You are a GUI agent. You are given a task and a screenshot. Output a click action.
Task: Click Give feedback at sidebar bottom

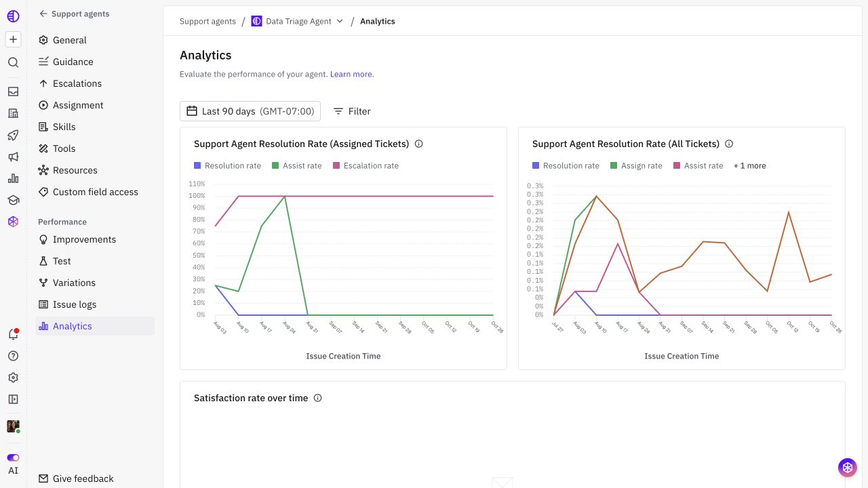tap(76, 479)
